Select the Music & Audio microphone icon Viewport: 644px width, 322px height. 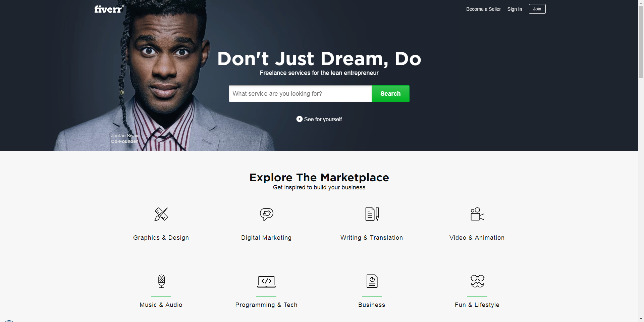tap(161, 281)
